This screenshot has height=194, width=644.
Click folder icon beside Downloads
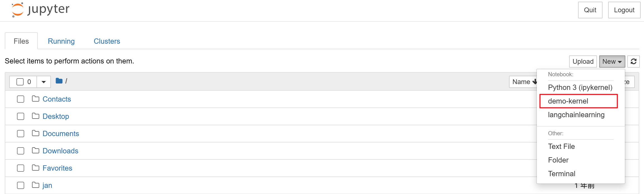click(x=36, y=151)
